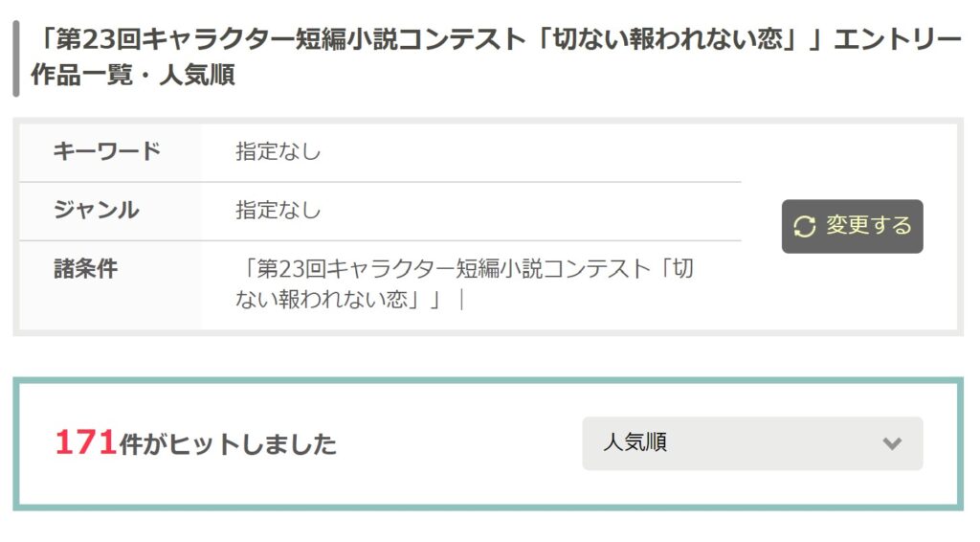980x542 pixels.
Task: Click the teal-bordered results summary box
Action: point(488,444)
